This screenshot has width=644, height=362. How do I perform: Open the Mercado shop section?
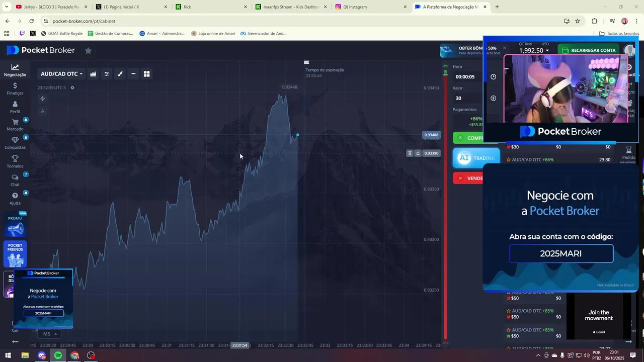coord(15,125)
